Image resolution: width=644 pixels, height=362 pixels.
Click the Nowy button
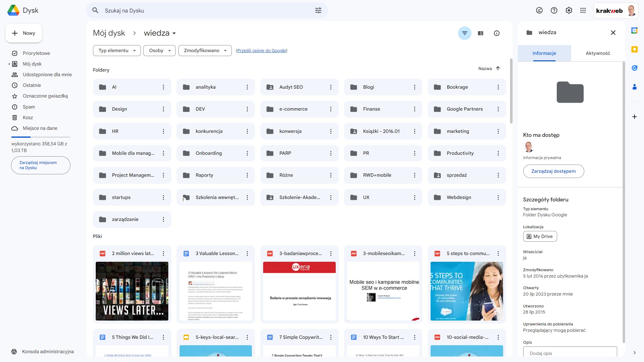(x=24, y=33)
